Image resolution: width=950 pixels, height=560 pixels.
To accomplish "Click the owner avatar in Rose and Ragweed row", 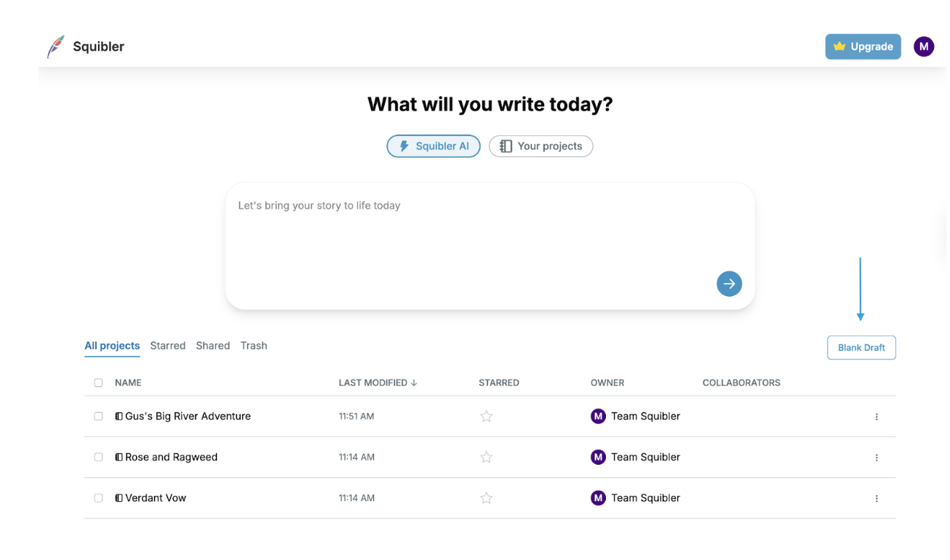I will 598,457.
